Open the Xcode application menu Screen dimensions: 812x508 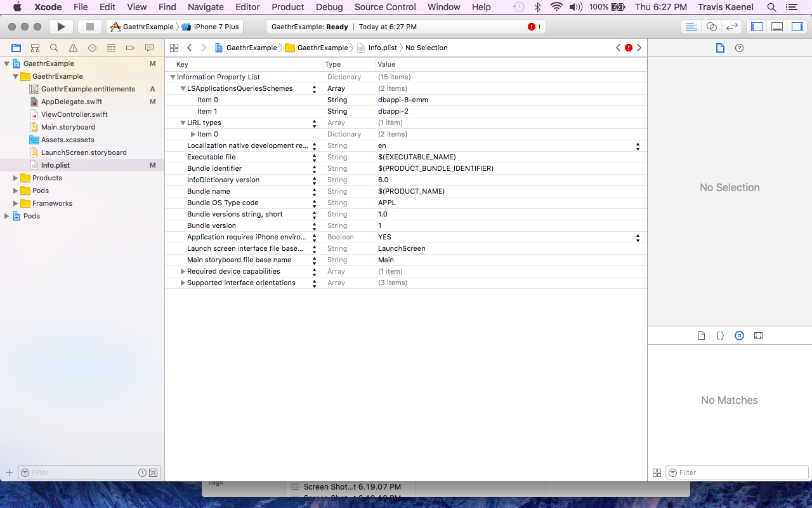tap(48, 7)
